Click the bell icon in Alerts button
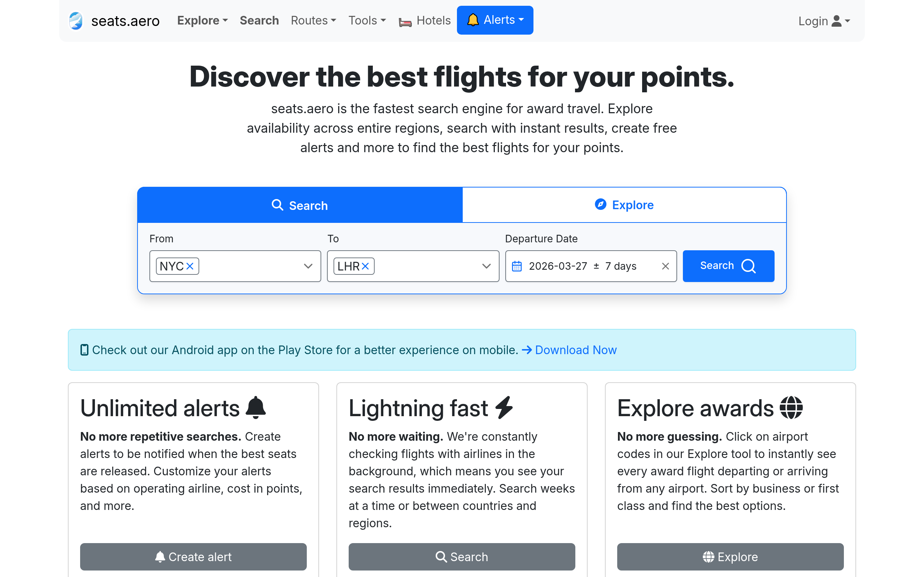This screenshot has height=577, width=924. (x=473, y=20)
